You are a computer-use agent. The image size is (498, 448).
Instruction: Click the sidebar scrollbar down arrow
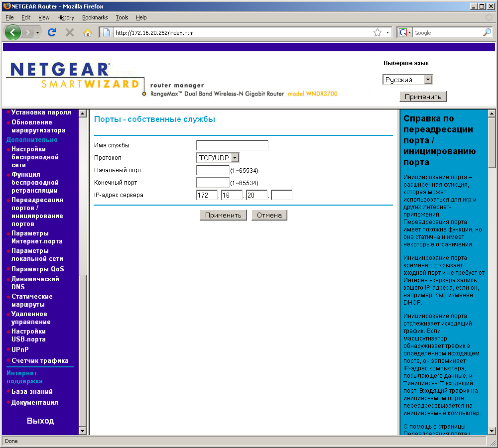click(x=83, y=431)
